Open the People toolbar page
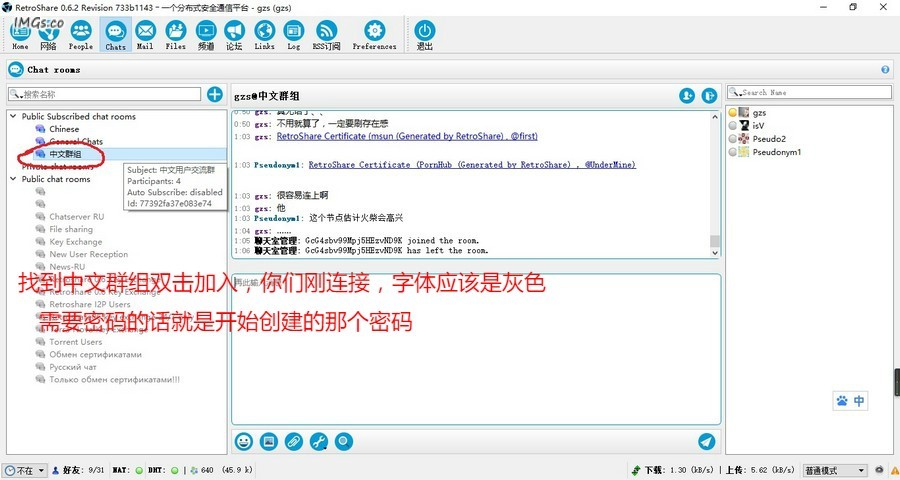The height and width of the screenshot is (480, 900). pos(81,35)
